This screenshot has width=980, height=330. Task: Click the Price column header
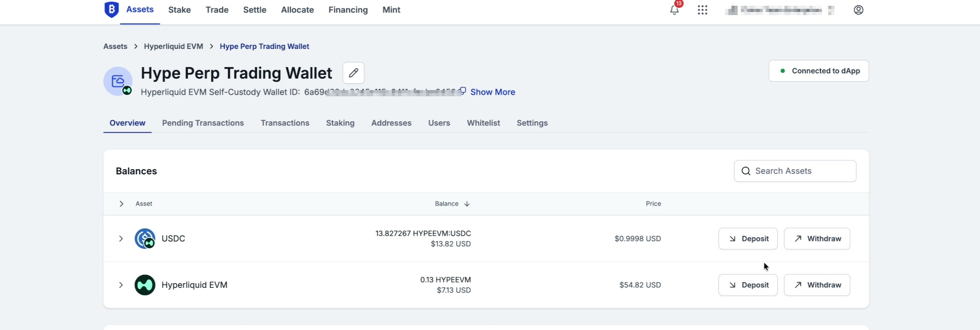click(x=653, y=204)
